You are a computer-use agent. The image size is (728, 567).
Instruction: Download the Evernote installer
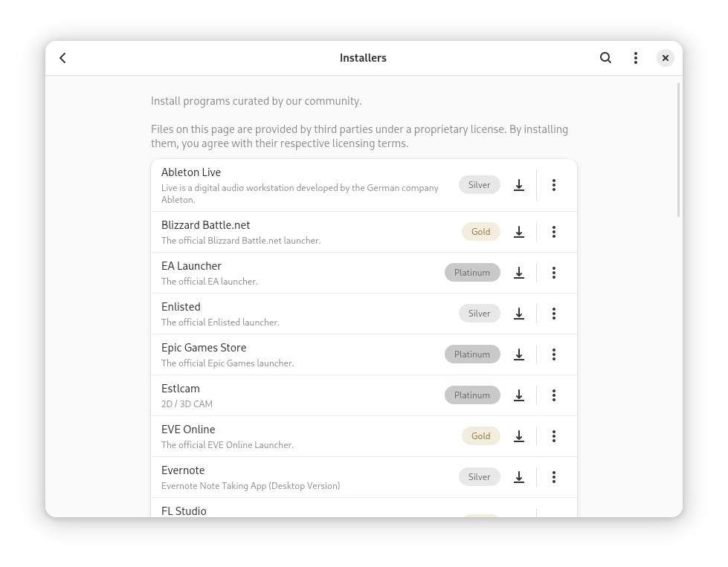[519, 477]
